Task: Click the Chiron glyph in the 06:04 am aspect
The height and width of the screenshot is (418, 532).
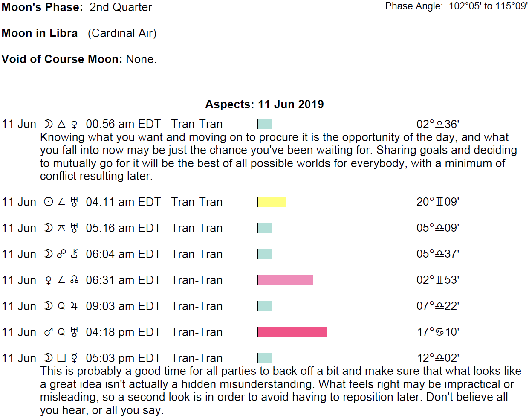Action: 74,254
